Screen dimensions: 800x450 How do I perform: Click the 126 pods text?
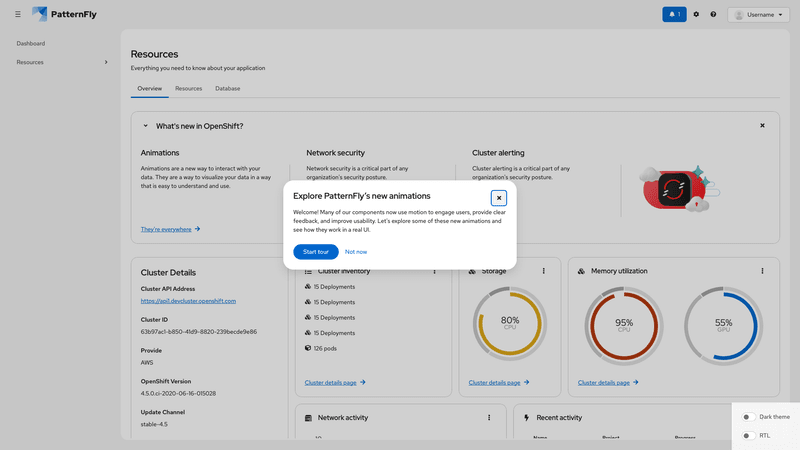point(325,348)
